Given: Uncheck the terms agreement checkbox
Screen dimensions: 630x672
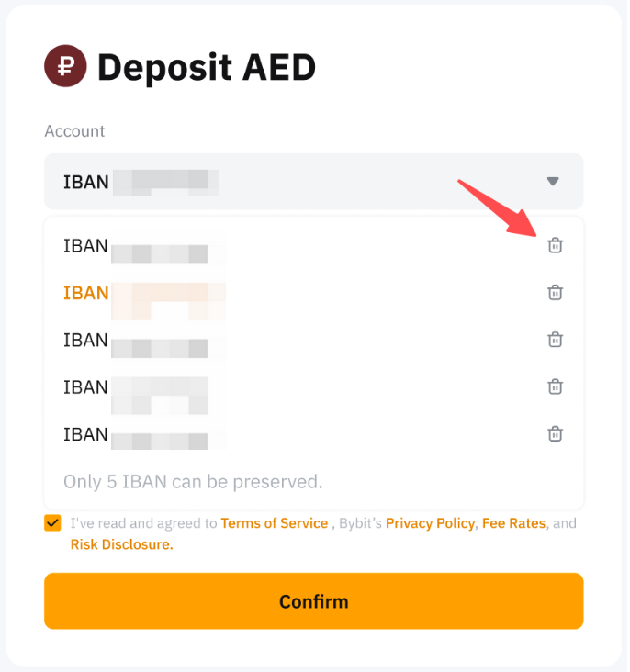Looking at the screenshot, I should pyautogui.click(x=52, y=523).
